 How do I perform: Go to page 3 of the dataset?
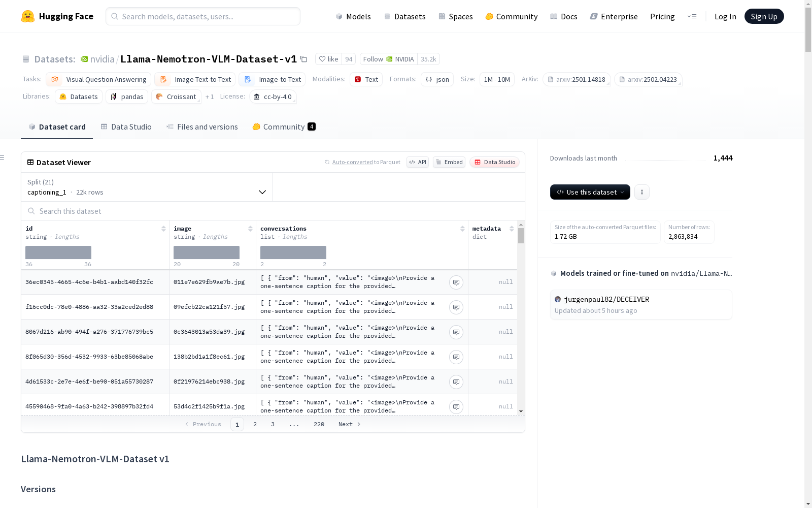point(273,424)
